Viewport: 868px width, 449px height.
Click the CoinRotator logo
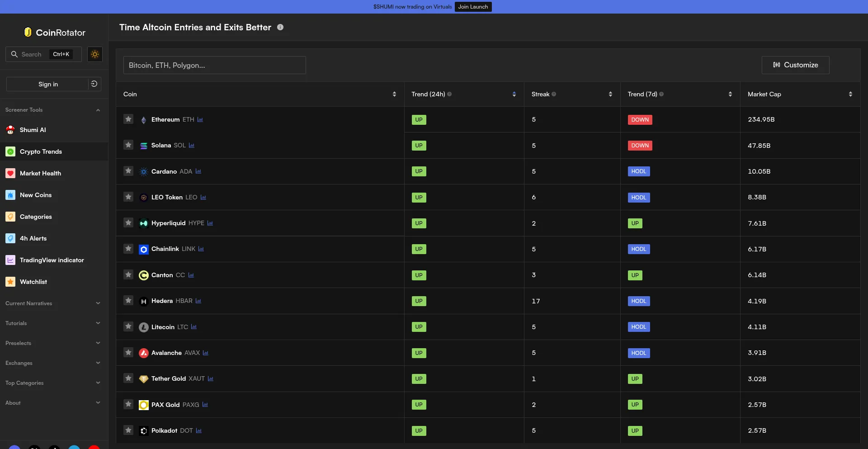pyautogui.click(x=55, y=33)
